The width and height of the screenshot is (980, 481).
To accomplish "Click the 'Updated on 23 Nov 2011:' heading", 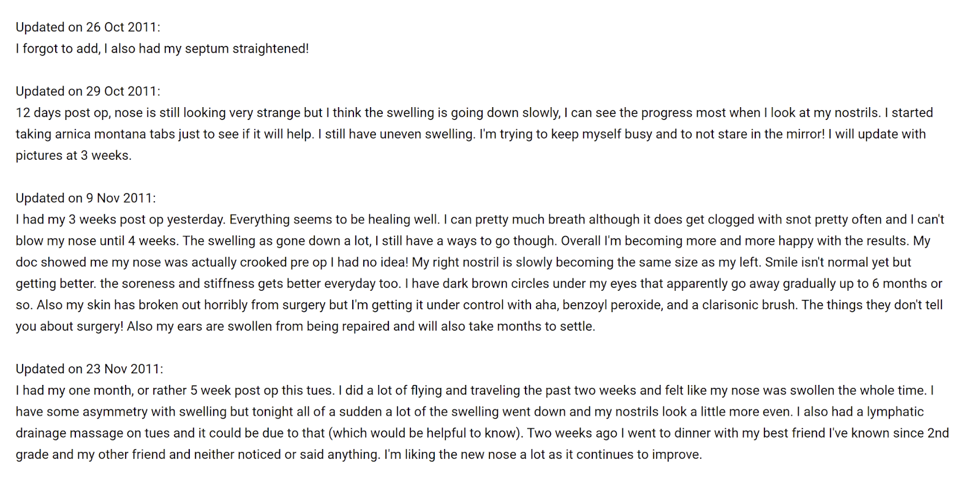I will tap(89, 369).
